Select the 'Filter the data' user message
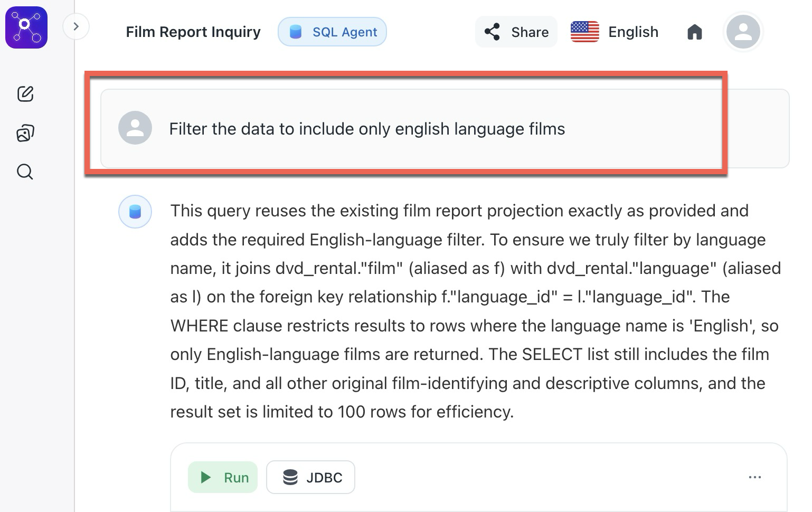This screenshot has height=512, width=812. point(367,129)
